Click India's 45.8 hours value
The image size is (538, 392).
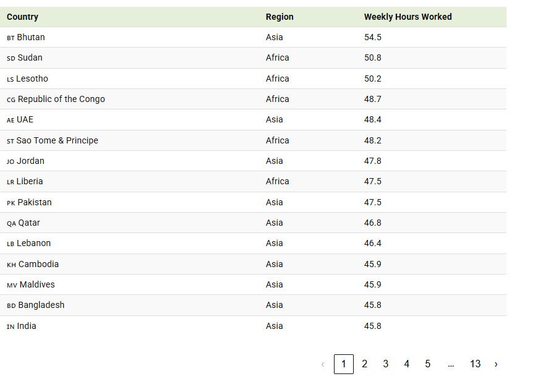click(x=372, y=326)
